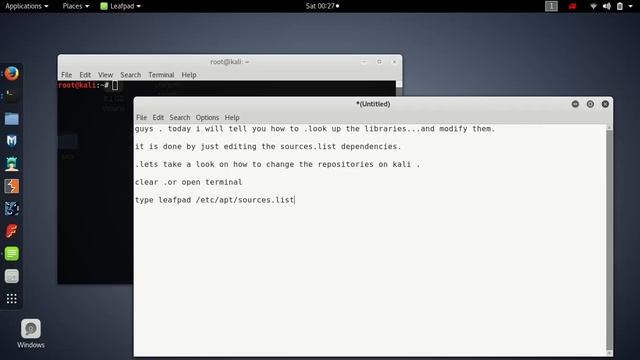The image size is (640, 360).
Task: Open Leafpad Search menu
Action: [180, 118]
